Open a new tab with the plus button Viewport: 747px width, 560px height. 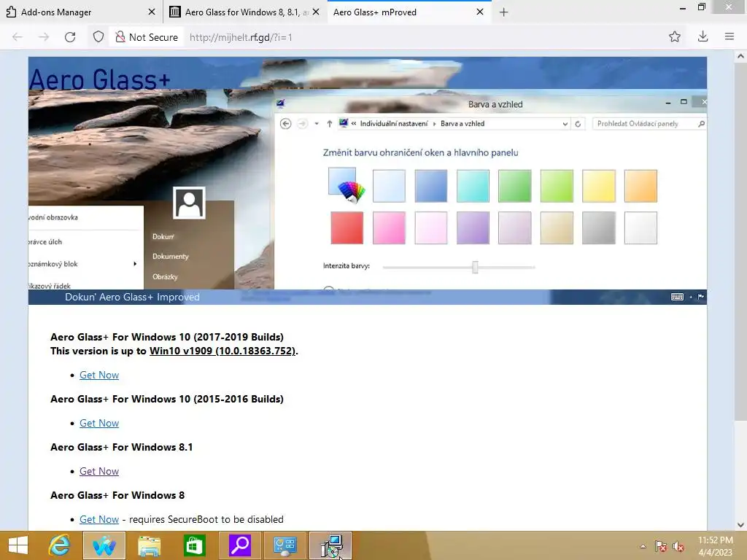(503, 12)
